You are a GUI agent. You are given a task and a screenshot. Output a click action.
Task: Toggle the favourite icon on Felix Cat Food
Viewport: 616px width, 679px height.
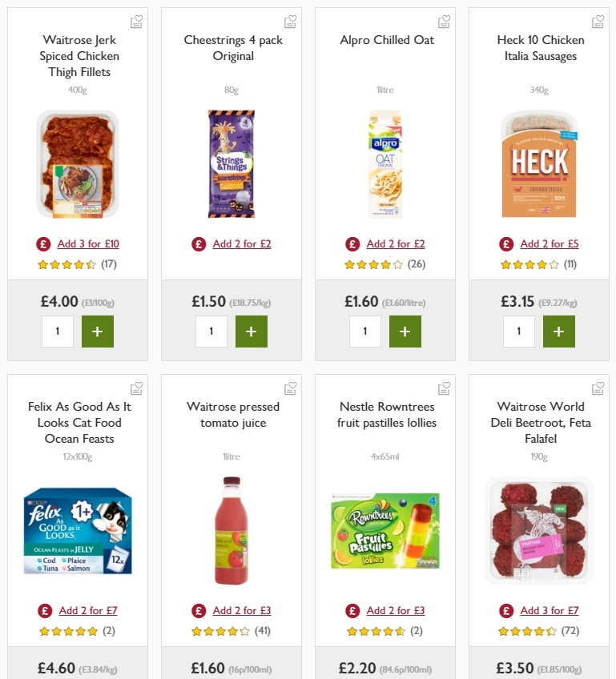pos(136,388)
